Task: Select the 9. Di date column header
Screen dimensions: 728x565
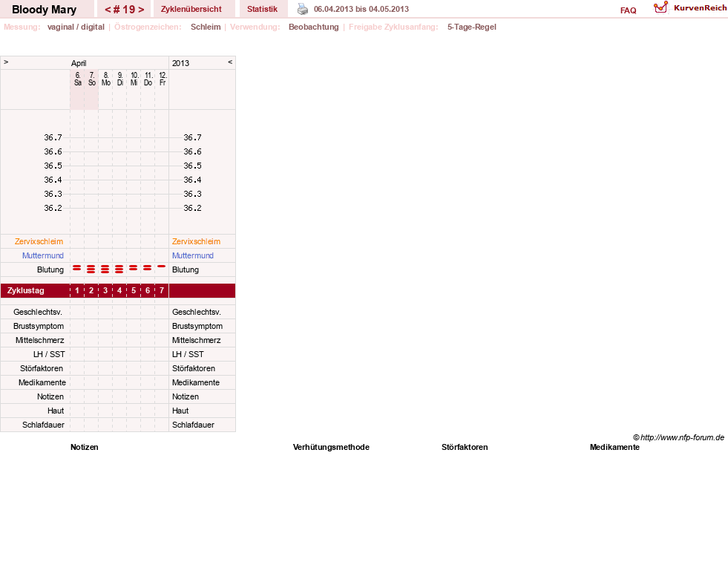Action: (x=119, y=79)
